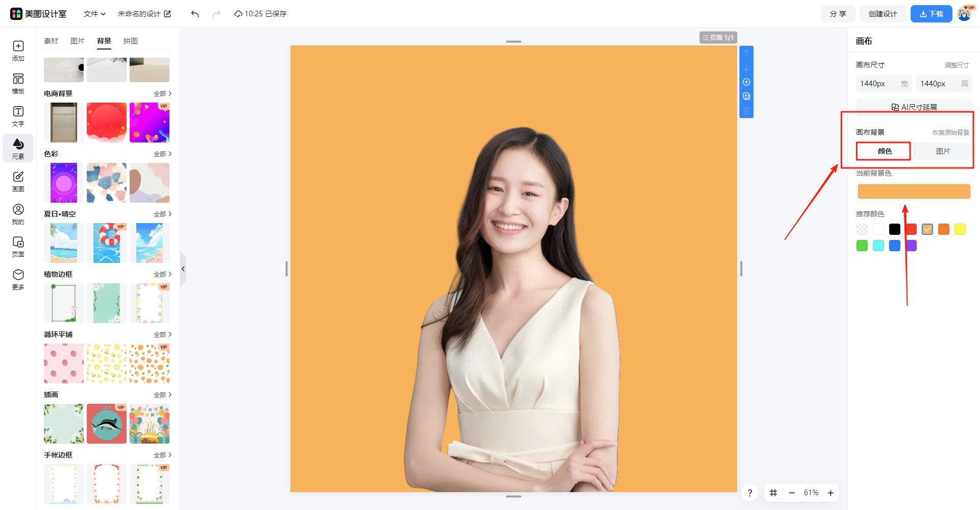Expand 循环平铺 全部 list
The image size is (980, 510).
click(x=163, y=334)
